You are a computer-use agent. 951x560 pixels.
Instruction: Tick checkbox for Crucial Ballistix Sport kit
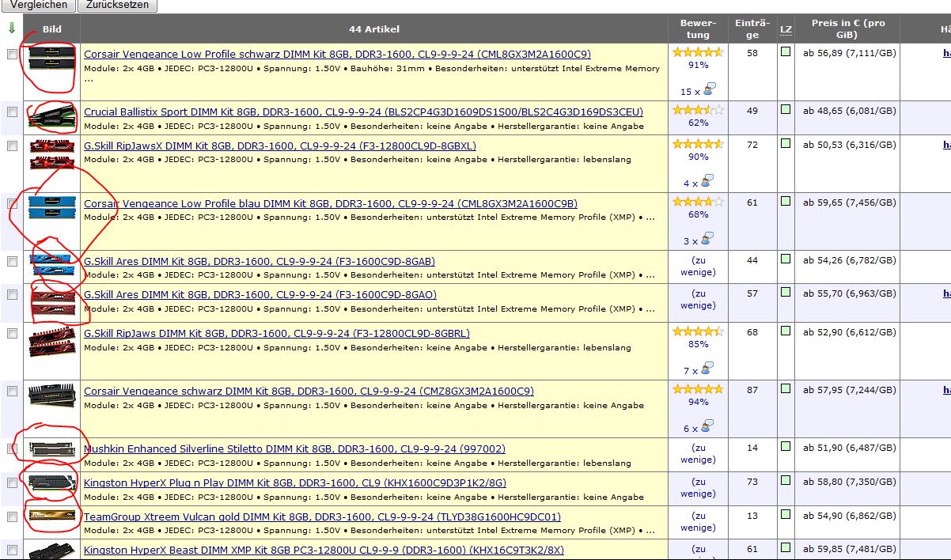tap(12, 112)
